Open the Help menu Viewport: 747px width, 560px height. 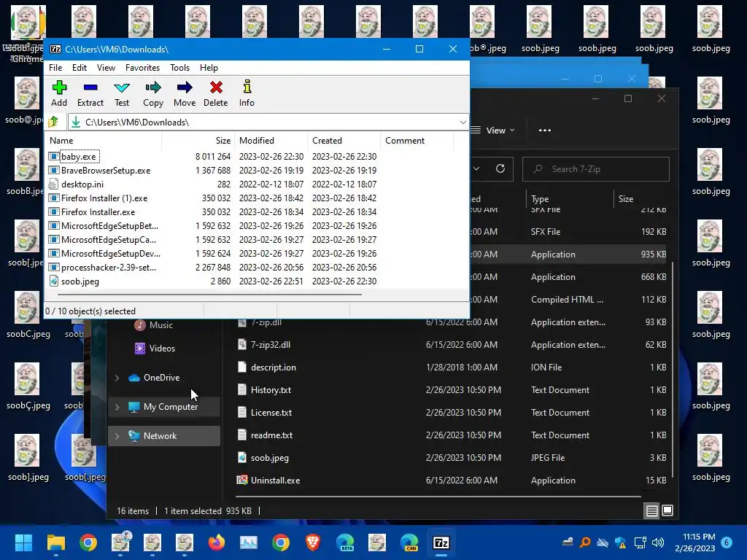209,68
